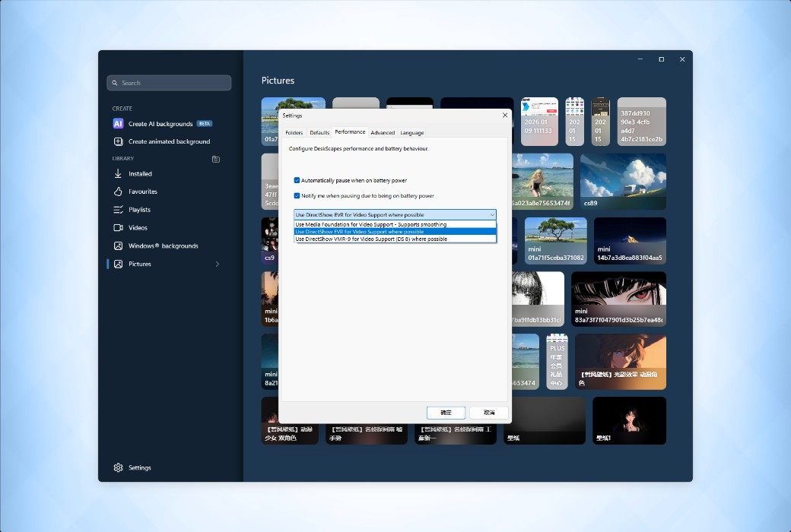
Task: Click the Pictures icon in sidebar
Action: pos(118,264)
